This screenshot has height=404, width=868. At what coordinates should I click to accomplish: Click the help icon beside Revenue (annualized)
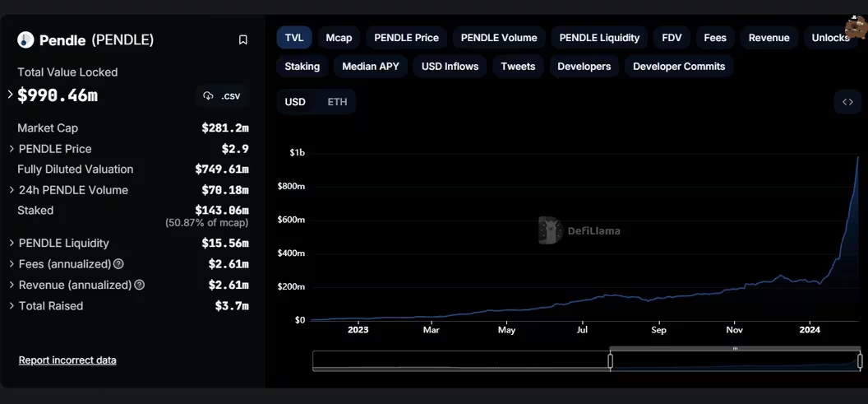(140, 285)
